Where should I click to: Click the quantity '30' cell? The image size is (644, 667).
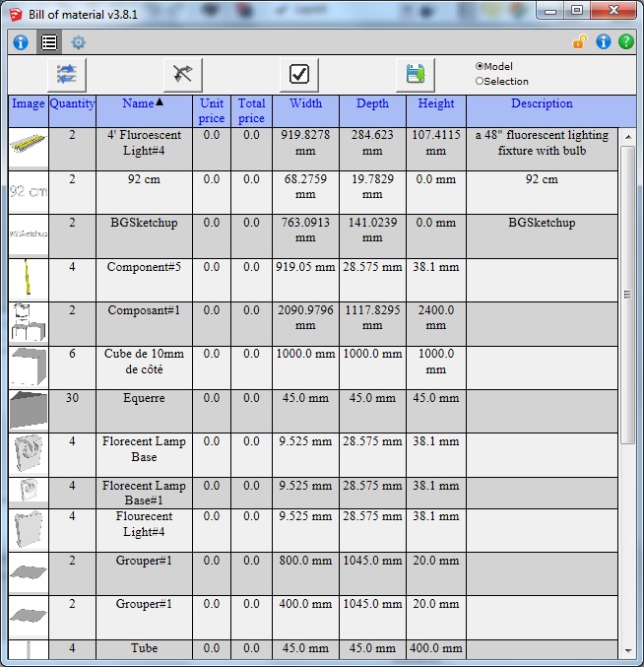click(x=72, y=412)
